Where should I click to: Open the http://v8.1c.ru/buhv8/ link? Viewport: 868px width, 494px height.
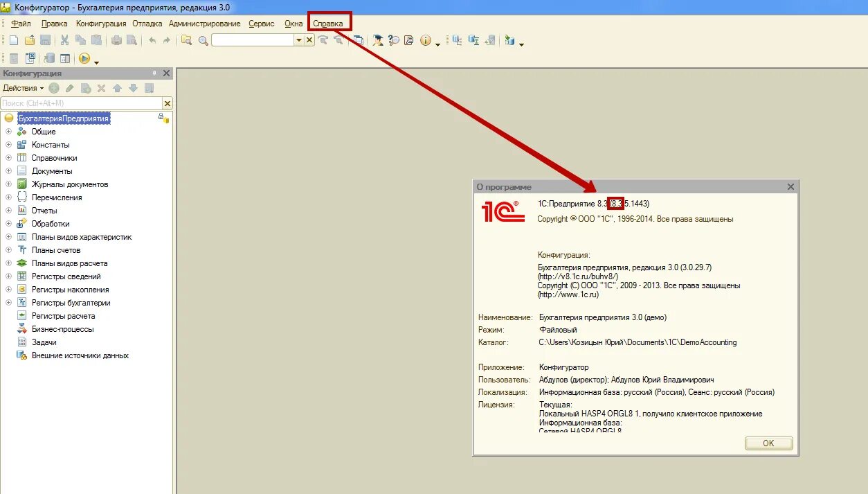[x=579, y=276]
